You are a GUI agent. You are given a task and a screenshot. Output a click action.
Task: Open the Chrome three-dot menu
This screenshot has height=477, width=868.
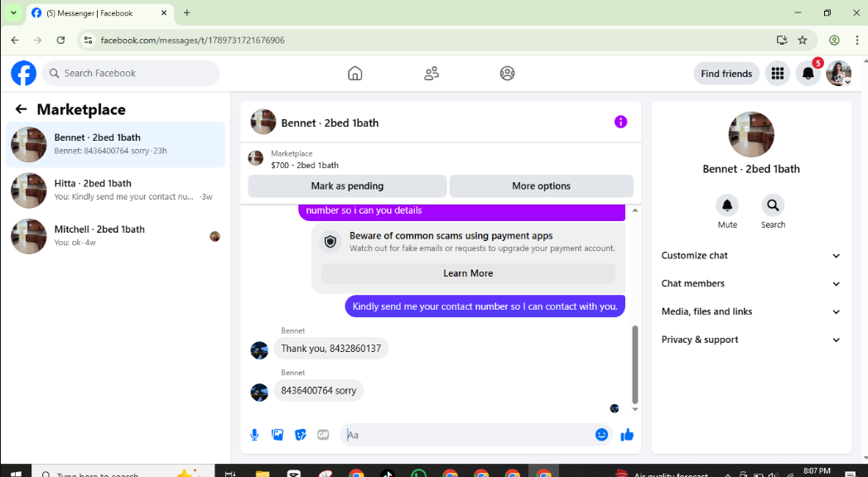pos(857,40)
